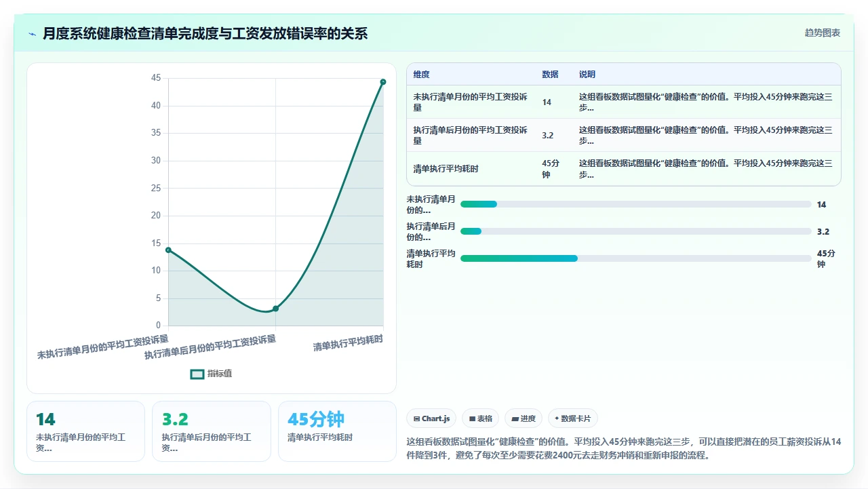Click table cell 未执行清单月份的平均工资投诉量
Image resolution: width=868 pixels, height=489 pixels.
coord(471,102)
